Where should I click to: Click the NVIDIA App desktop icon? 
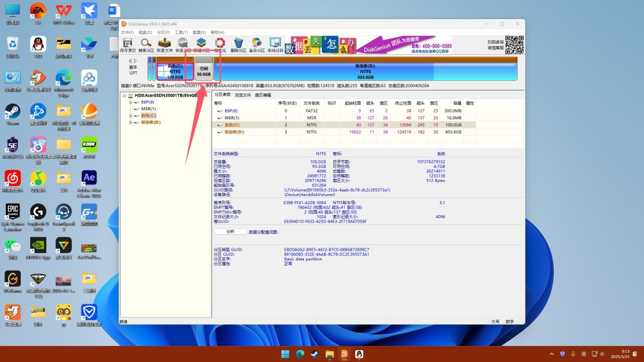pyautogui.click(x=38, y=248)
